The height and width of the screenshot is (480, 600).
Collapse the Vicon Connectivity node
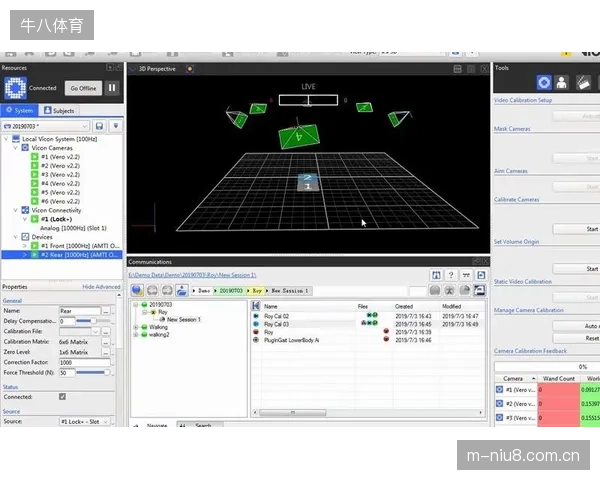(15, 210)
